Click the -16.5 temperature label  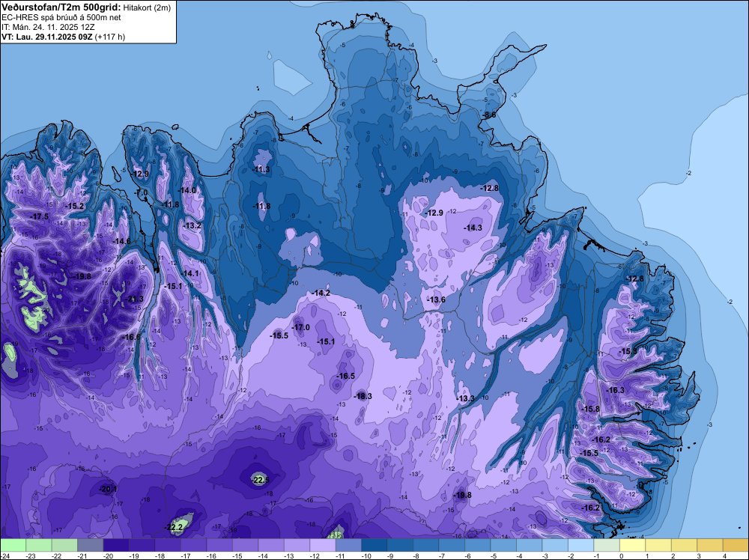(x=346, y=376)
